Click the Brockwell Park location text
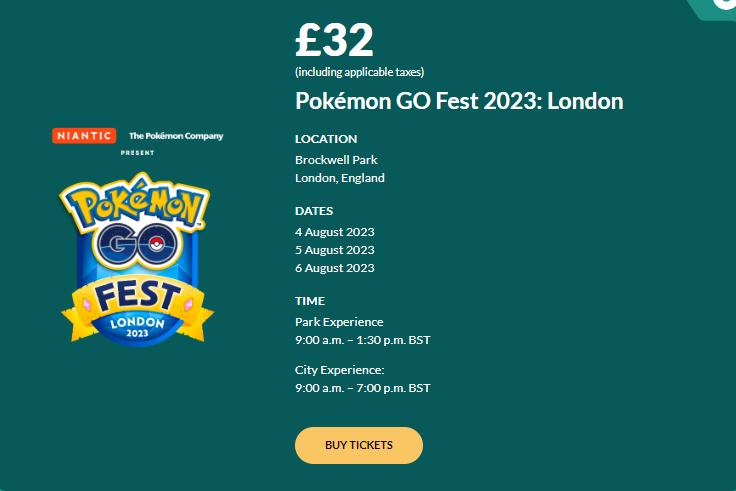Screen dimensions: 736x491 [x=336, y=160]
